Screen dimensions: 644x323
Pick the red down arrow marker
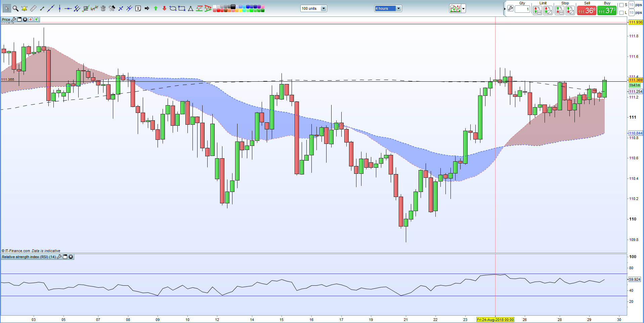pos(164,8)
